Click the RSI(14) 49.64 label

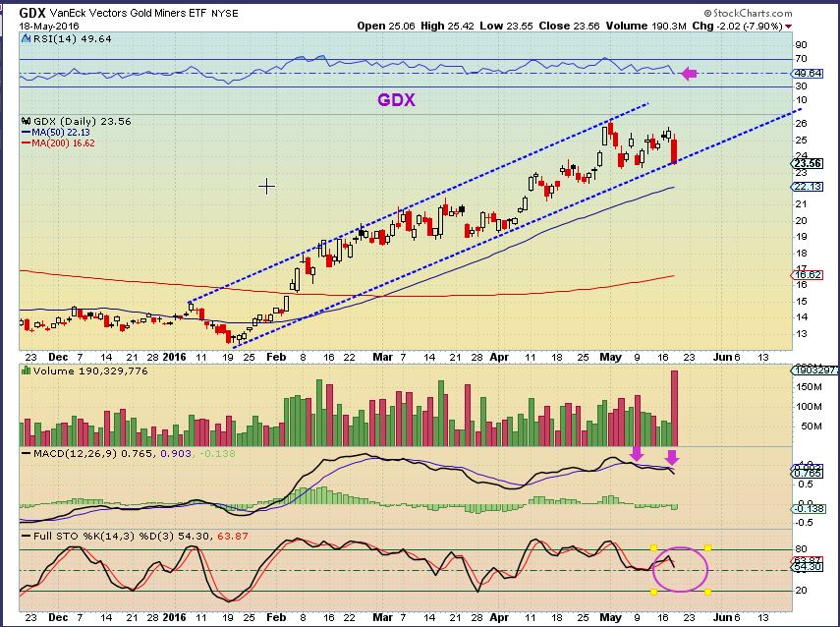click(x=73, y=38)
